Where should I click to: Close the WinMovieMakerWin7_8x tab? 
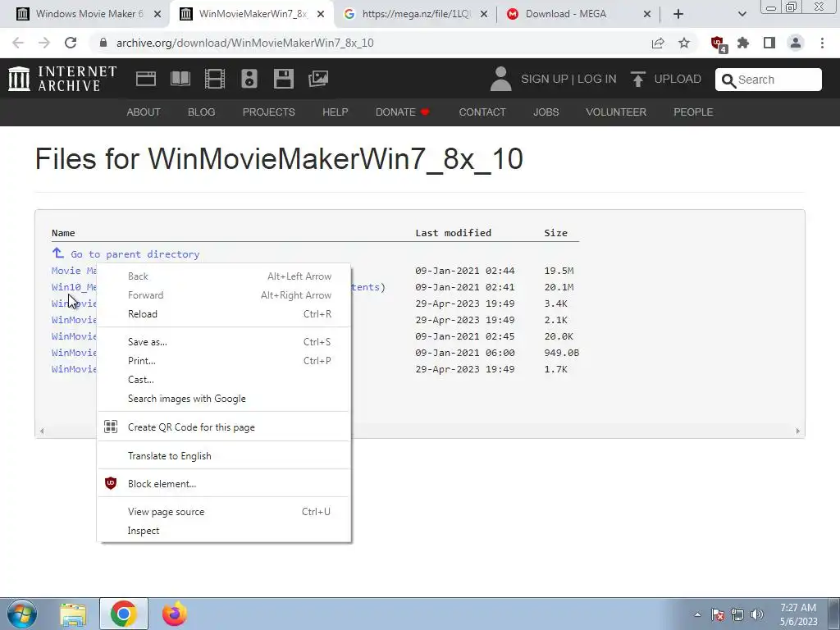tap(321, 15)
